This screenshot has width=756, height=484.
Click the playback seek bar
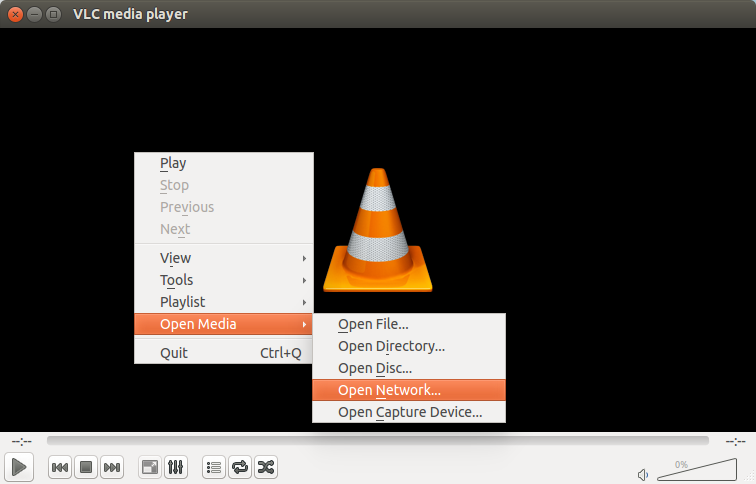coord(378,440)
